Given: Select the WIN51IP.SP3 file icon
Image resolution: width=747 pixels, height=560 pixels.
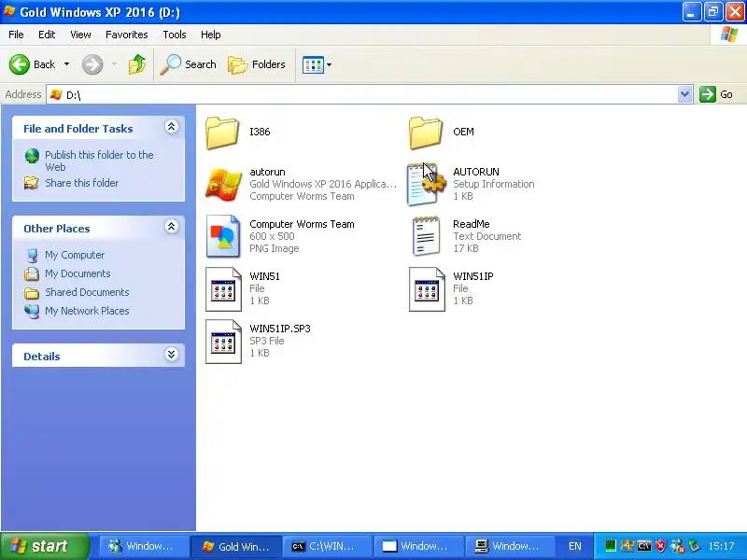Looking at the screenshot, I should [x=223, y=342].
